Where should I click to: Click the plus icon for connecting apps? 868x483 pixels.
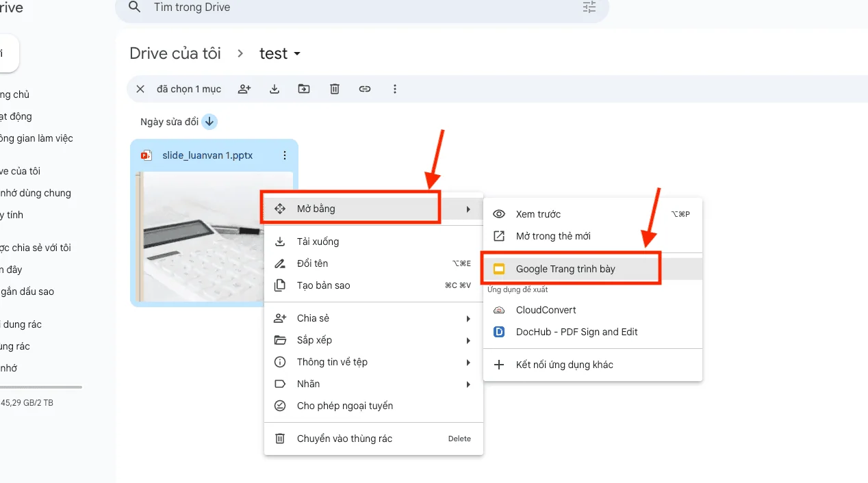pyautogui.click(x=499, y=365)
